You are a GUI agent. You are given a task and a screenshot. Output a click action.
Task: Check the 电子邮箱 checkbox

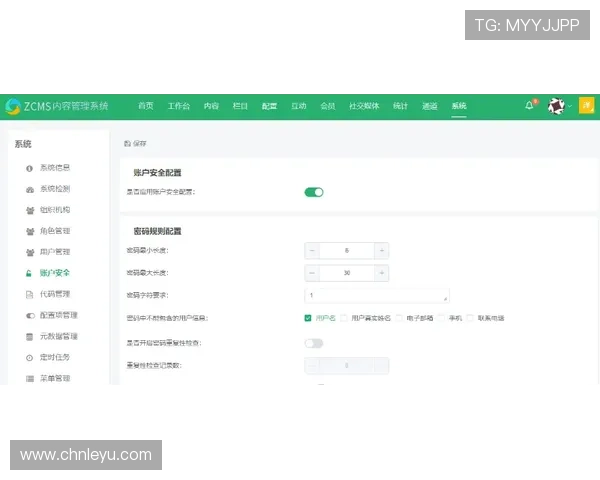click(399, 318)
